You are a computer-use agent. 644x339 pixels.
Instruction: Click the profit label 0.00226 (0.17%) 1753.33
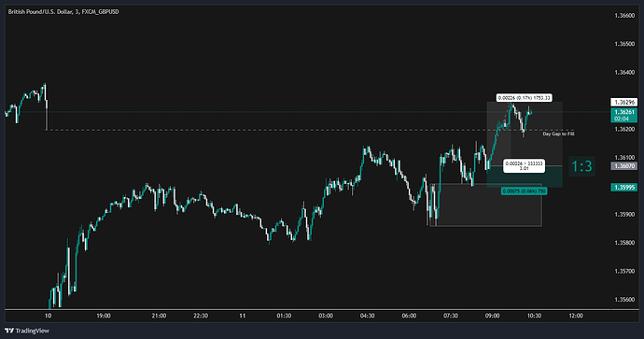coord(525,98)
